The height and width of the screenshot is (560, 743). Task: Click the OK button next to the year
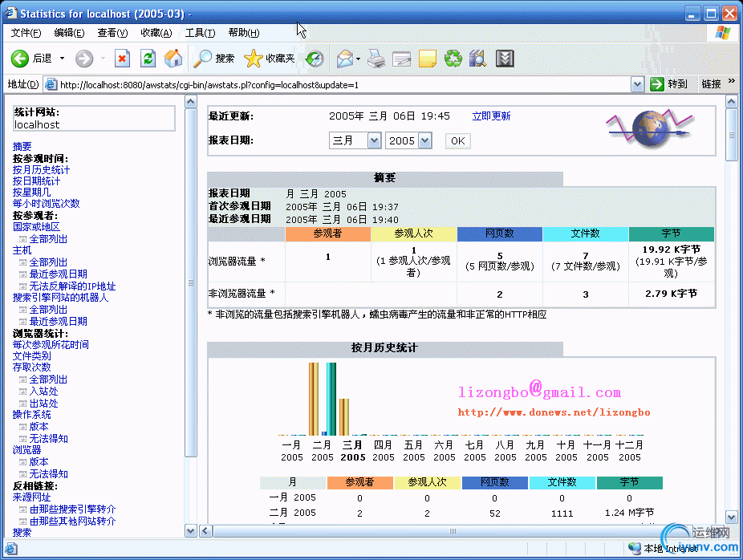coord(457,140)
